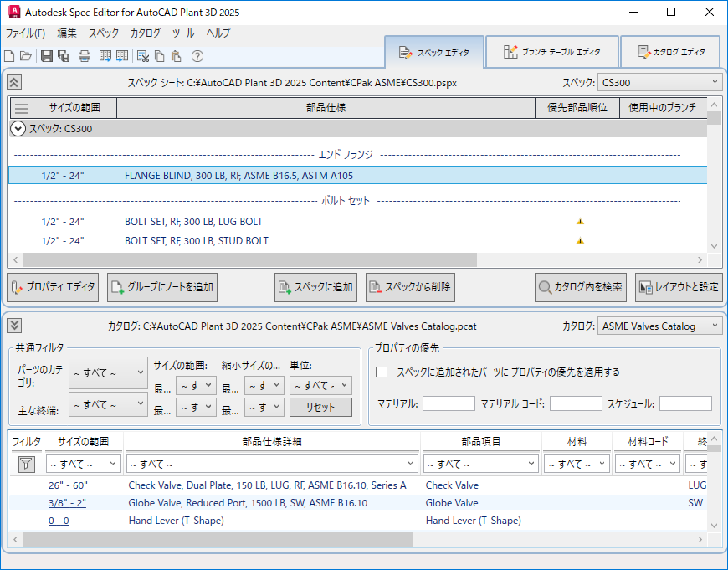Click the spec sheet vertical scroll down arrow
This screenshot has width=728, height=570.
(x=715, y=246)
